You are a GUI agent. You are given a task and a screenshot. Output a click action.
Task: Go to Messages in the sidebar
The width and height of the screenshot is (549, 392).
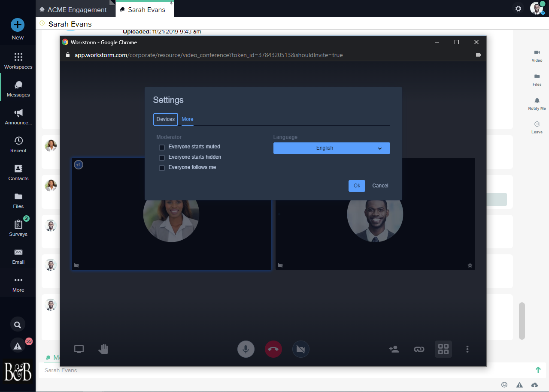(18, 89)
